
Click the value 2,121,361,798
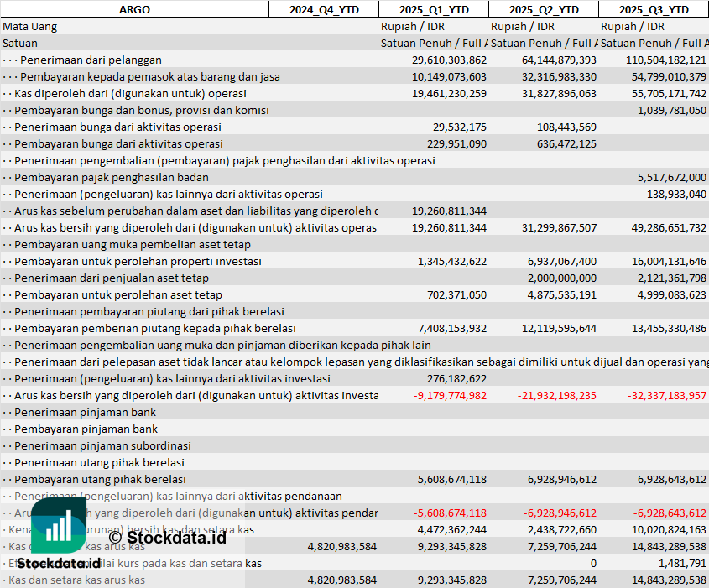(672, 278)
